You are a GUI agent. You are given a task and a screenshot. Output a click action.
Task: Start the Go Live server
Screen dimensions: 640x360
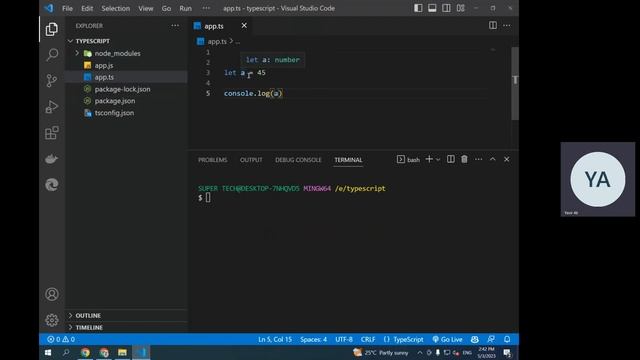447,339
